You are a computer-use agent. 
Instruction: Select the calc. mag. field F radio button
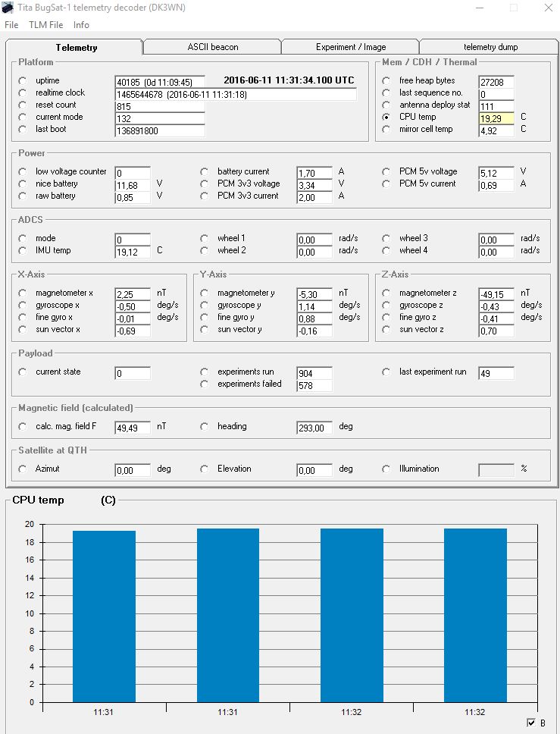(x=23, y=426)
